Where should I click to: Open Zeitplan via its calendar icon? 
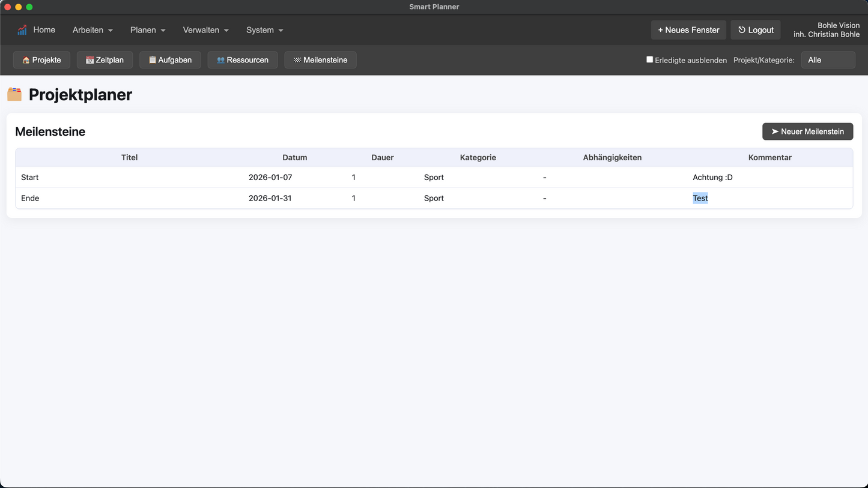90,60
